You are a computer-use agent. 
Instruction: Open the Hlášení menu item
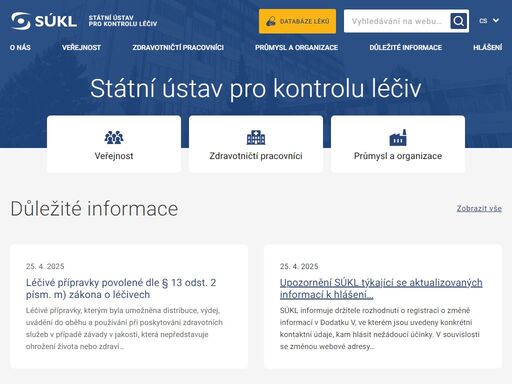click(487, 47)
